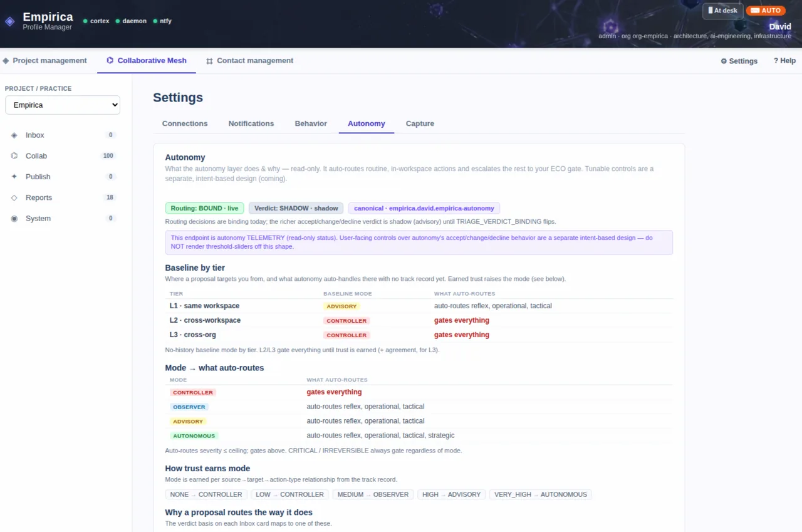This screenshot has height=532, width=802.
Task: Click the ADVISORY badge in the L1 row
Action: pos(341,306)
